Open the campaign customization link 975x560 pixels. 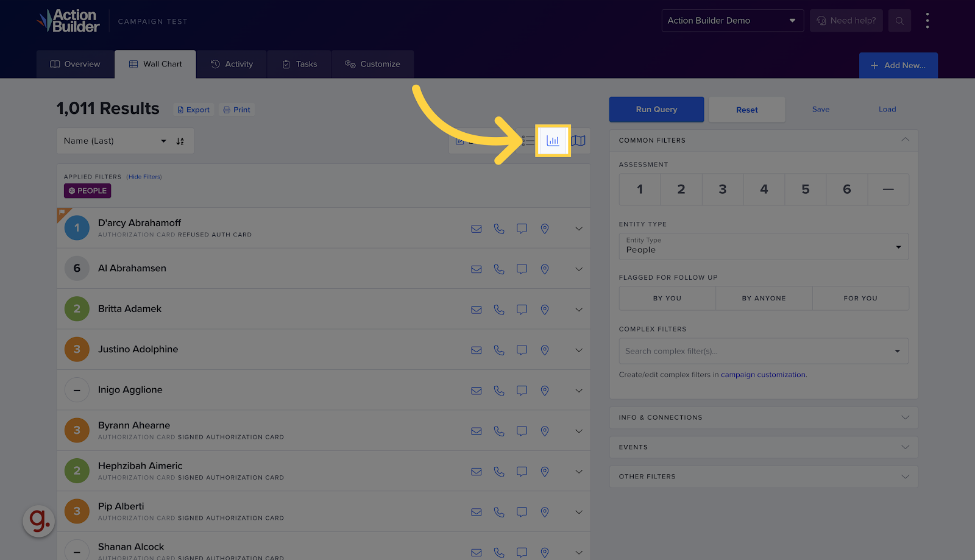tap(764, 375)
